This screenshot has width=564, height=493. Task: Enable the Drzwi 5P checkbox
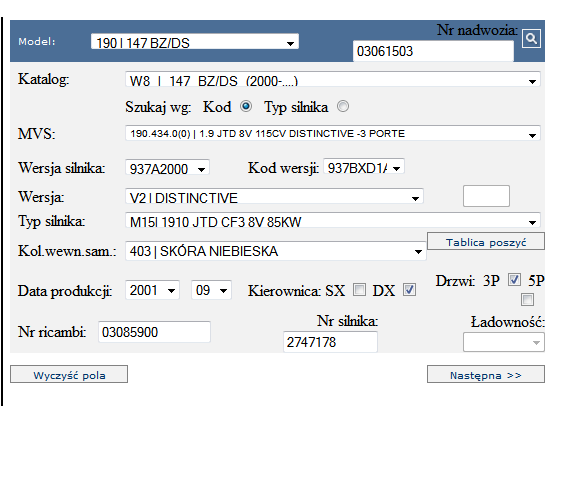pyautogui.click(x=527, y=300)
